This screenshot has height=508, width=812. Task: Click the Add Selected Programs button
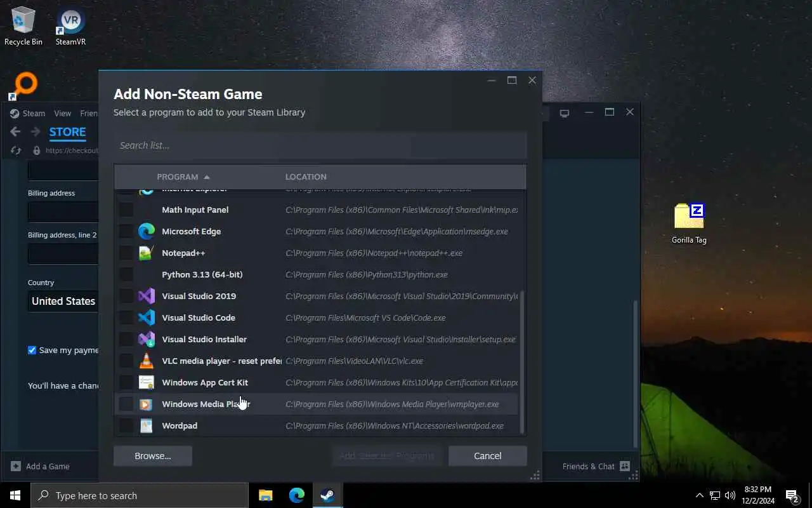386,456
